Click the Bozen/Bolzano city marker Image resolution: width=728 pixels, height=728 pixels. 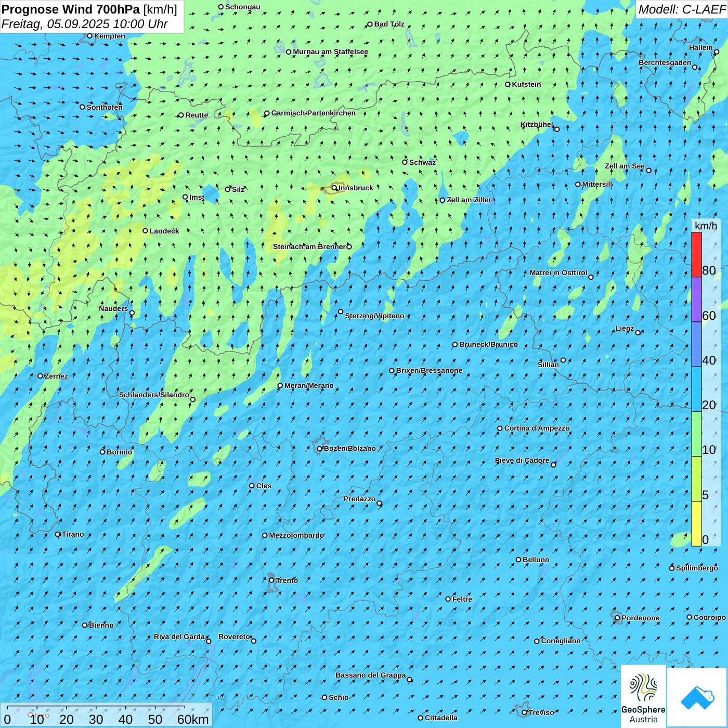[x=320, y=449]
